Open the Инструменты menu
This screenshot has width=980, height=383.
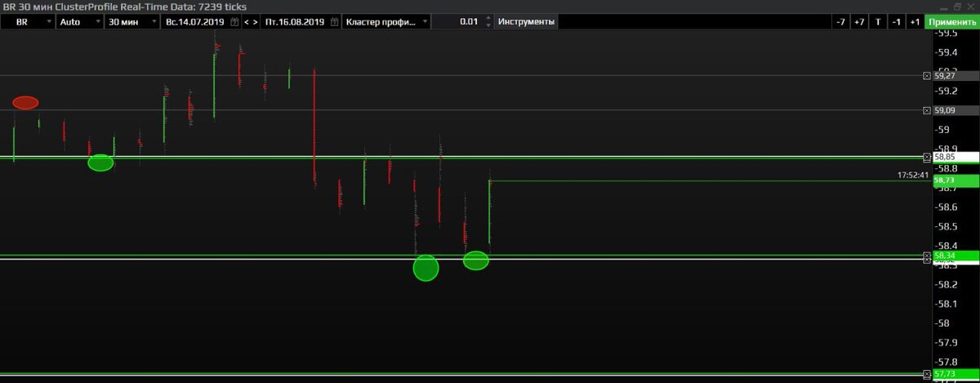pyautogui.click(x=526, y=21)
